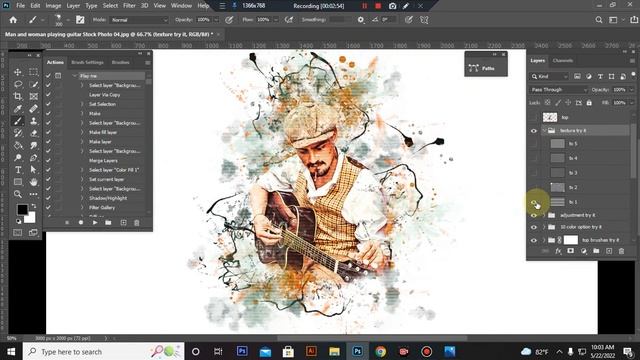
Task: Select the Horizontal Type tool
Action: (x=18, y=170)
